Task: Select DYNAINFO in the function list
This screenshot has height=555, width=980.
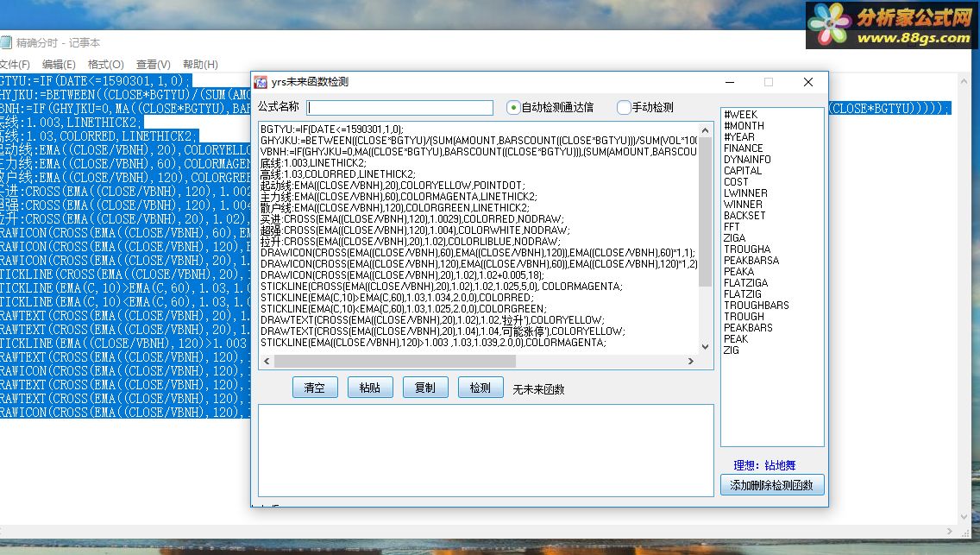Action: [x=747, y=160]
